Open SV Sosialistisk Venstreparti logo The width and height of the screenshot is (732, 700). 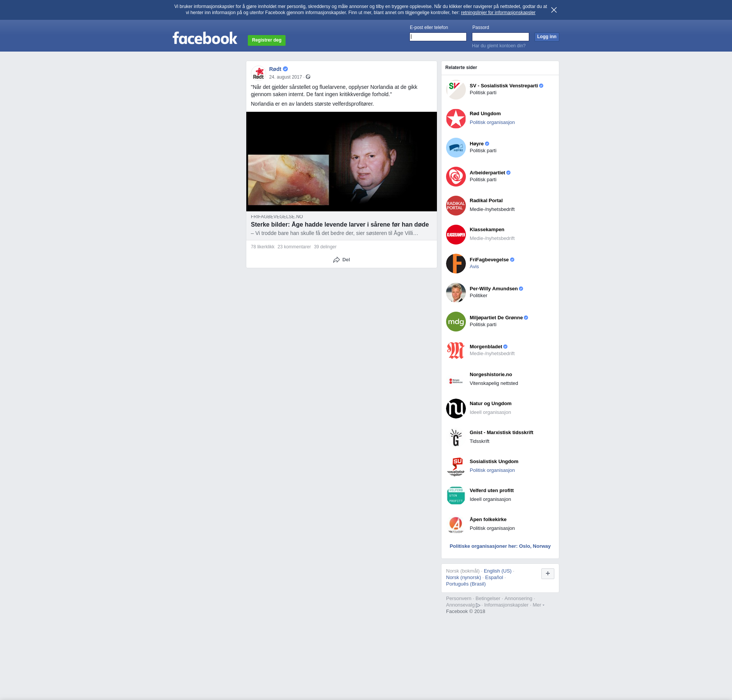(456, 90)
